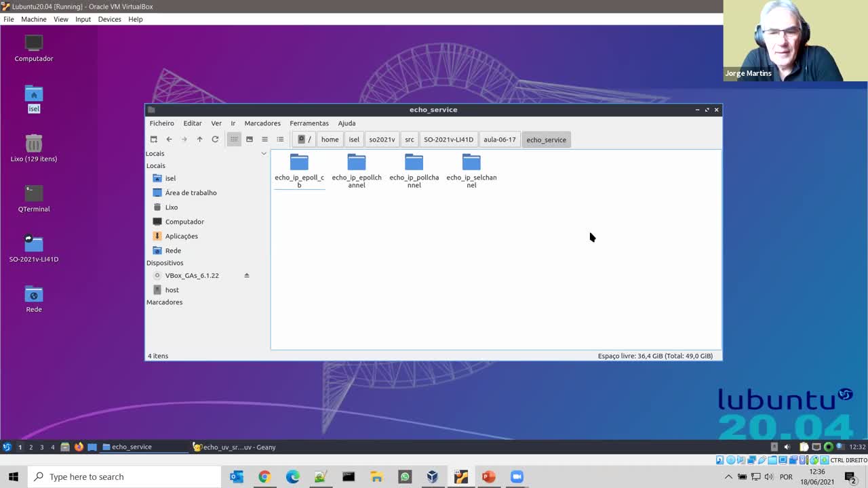
Task: Go up to parent folder
Action: click(x=199, y=140)
